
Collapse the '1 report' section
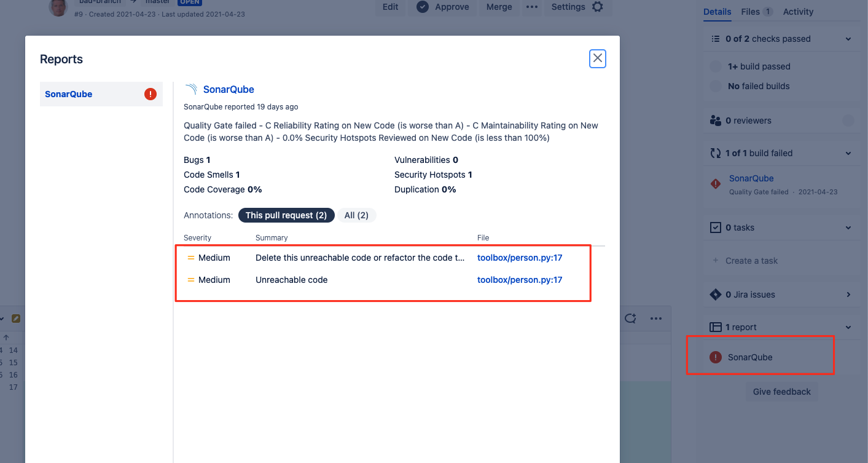848,327
